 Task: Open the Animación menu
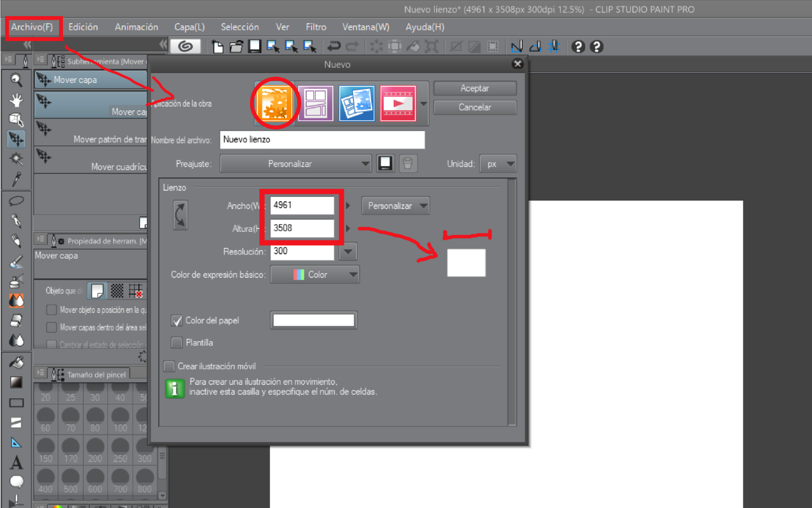point(136,27)
